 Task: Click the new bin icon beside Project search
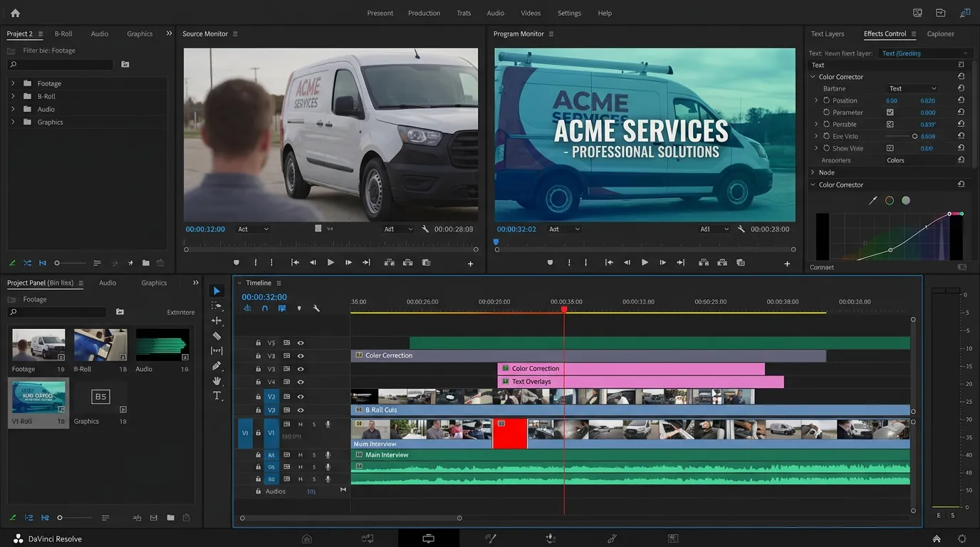coord(125,64)
